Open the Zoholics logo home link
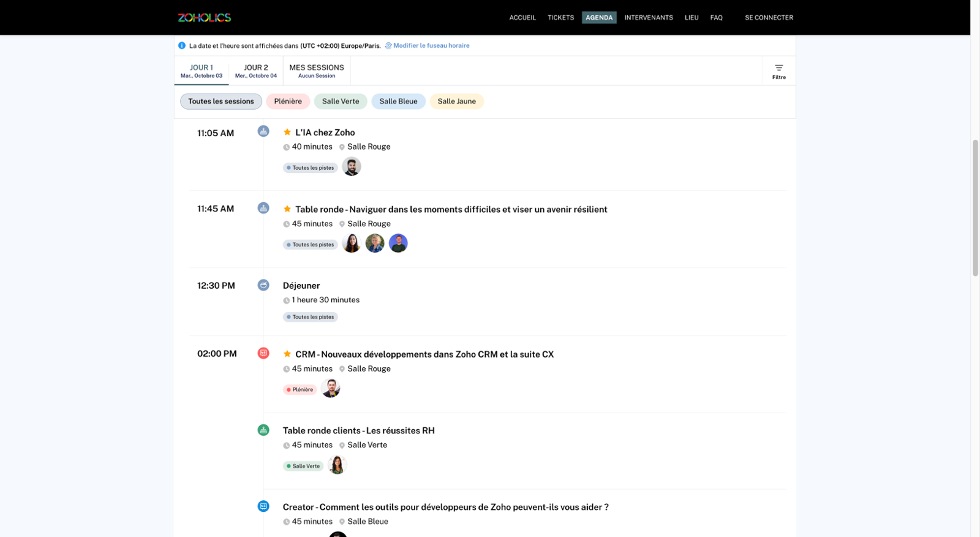The height and width of the screenshot is (537, 980). (x=205, y=18)
